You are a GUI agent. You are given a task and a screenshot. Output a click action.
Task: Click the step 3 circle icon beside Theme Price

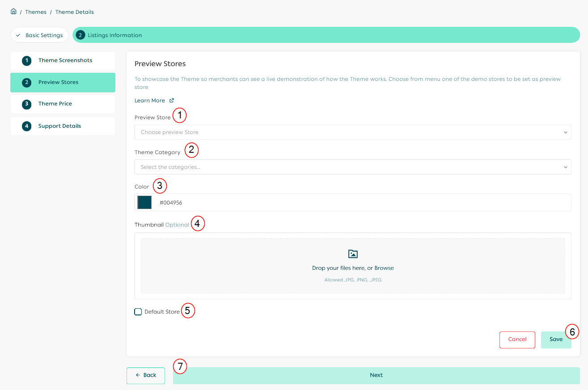[x=26, y=103]
